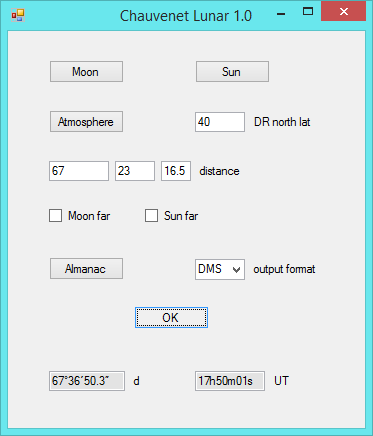Image resolution: width=373 pixels, height=436 pixels.
Task: Click the Moon button
Action: pyautogui.click(x=86, y=71)
